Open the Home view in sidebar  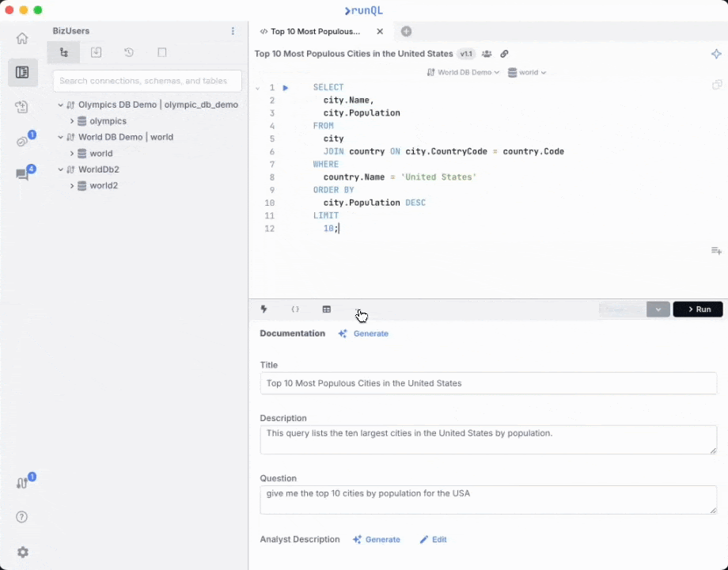point(22,38)
